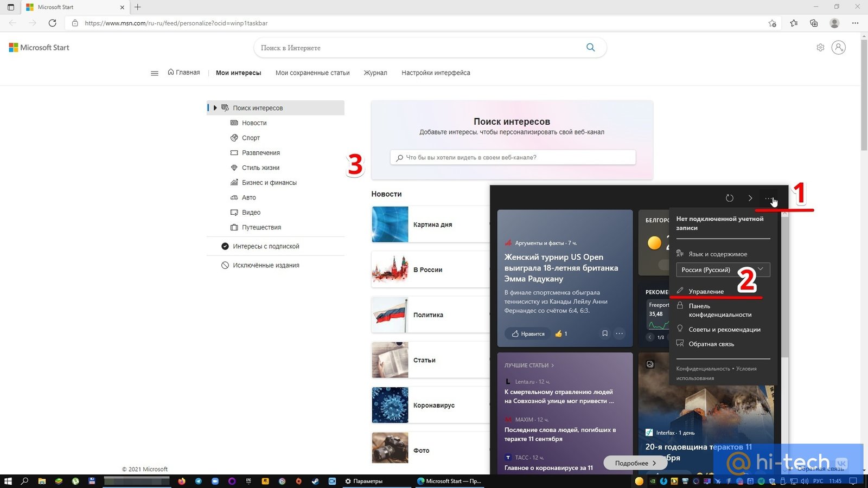
Task: Click the interests search input field
Action: tap(513, 157)
